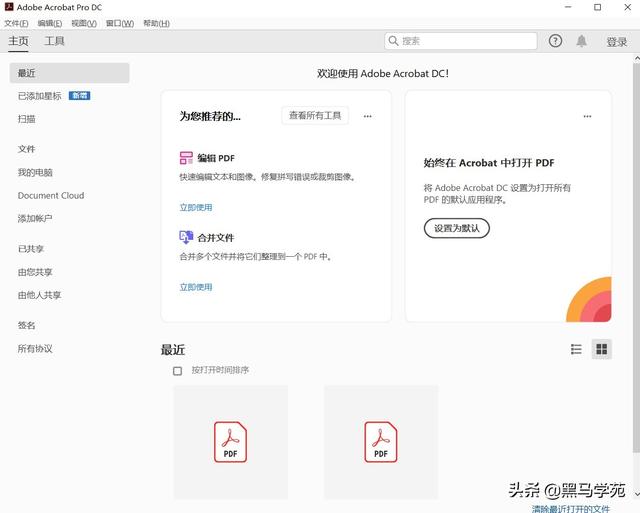Open the 视图(V) menu
Image resolution: width=640 pixels, height=513 pixels.
[x=84, y=23]
